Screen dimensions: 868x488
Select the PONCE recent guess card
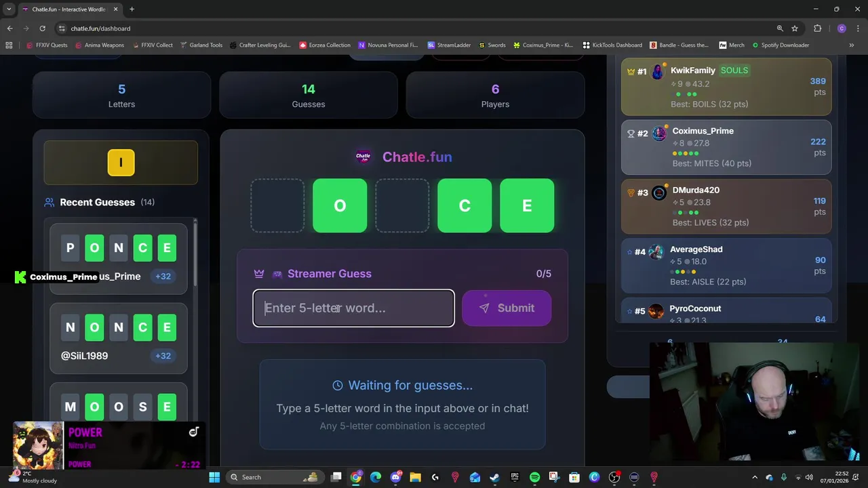tap(119, 258)
